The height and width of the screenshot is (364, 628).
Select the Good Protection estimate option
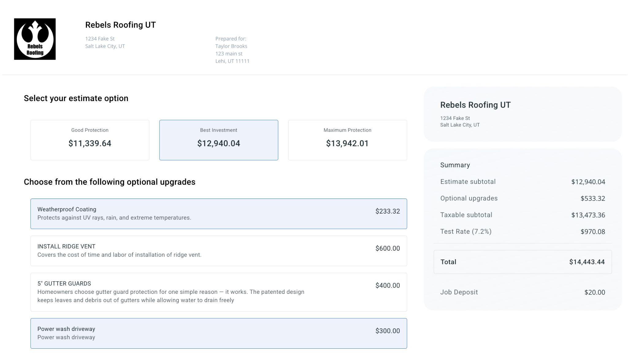click(x=90, y=140)
